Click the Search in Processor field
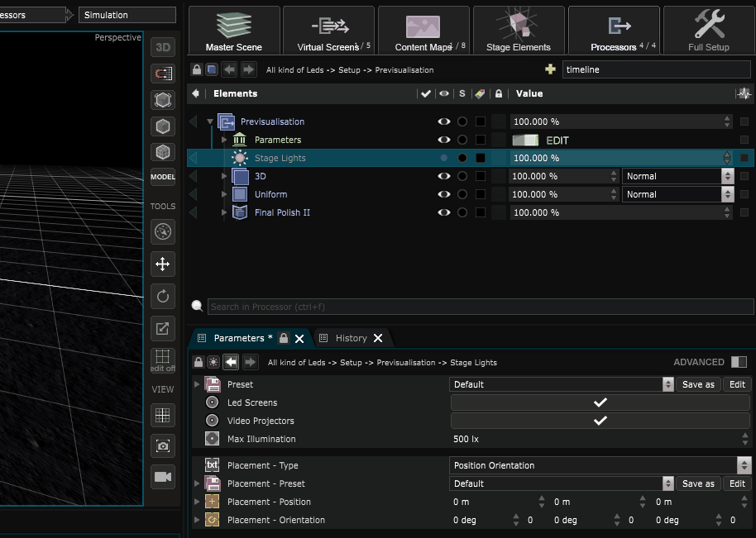Viewport: 756px width, 538px height. click(481, 307)
